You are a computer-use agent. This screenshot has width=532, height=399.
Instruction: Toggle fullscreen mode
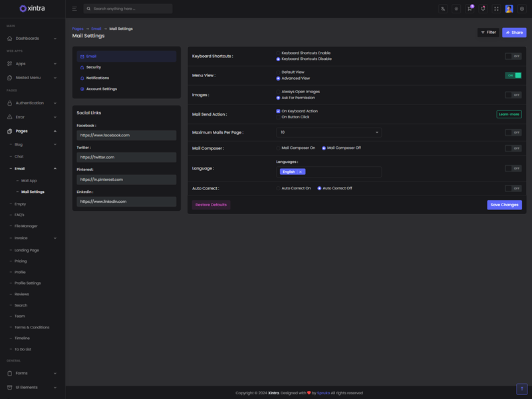point(496,9)
